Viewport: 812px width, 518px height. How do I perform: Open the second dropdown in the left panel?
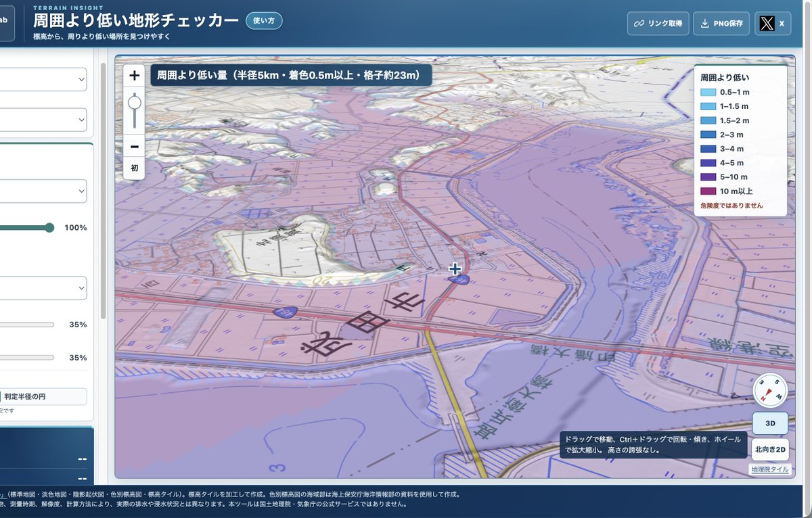tap(43, 120)
